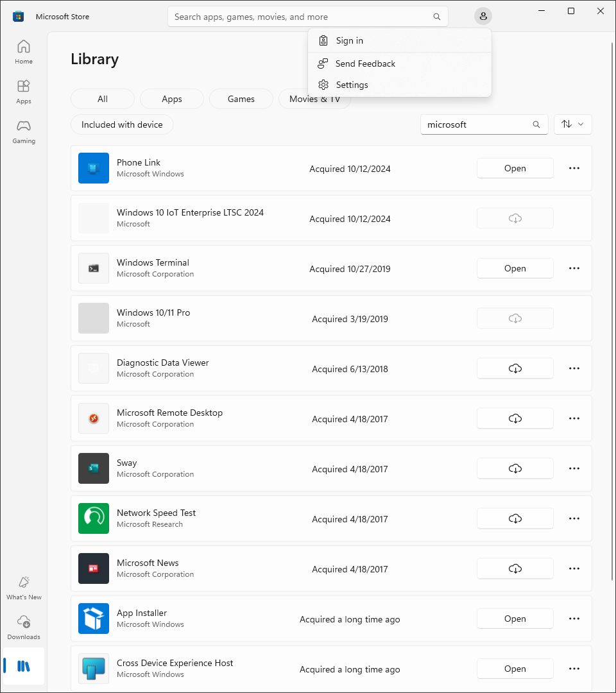616x693 pixels.
Task: Open Downloads in sidebar
Action: click(x=23, y=628)
